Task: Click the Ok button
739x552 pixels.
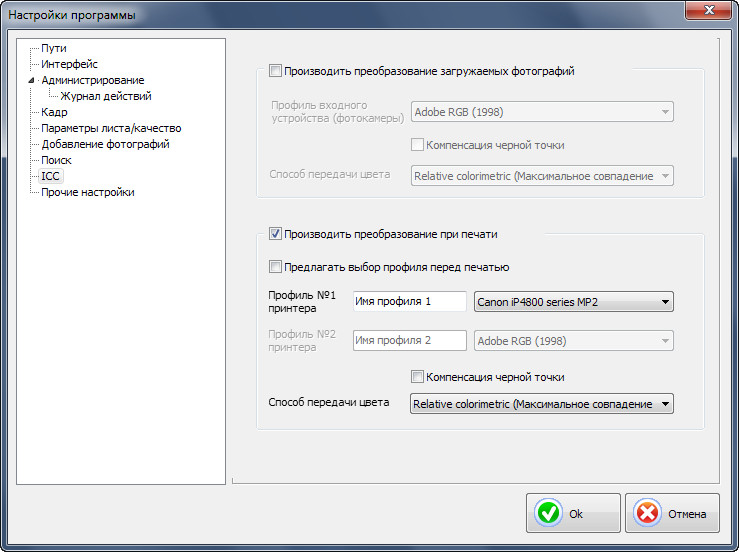Action: (573, 513)
